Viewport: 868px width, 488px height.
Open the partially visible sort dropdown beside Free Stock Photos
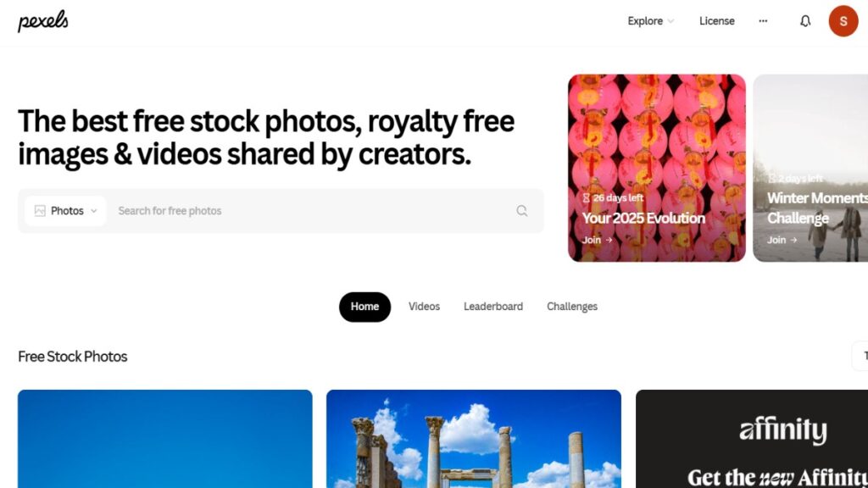coord(860,357)
